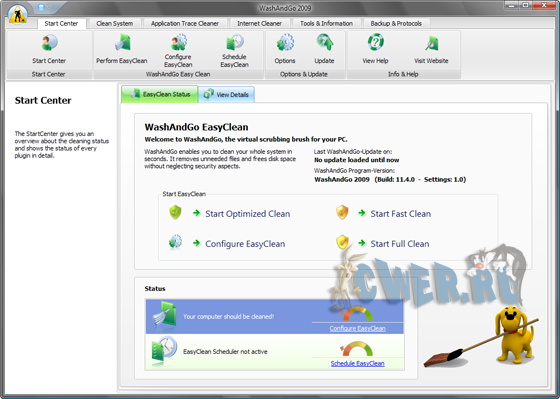Switch to the Internet Cleaner tab
560x399 pixels.
pos(260,24)
